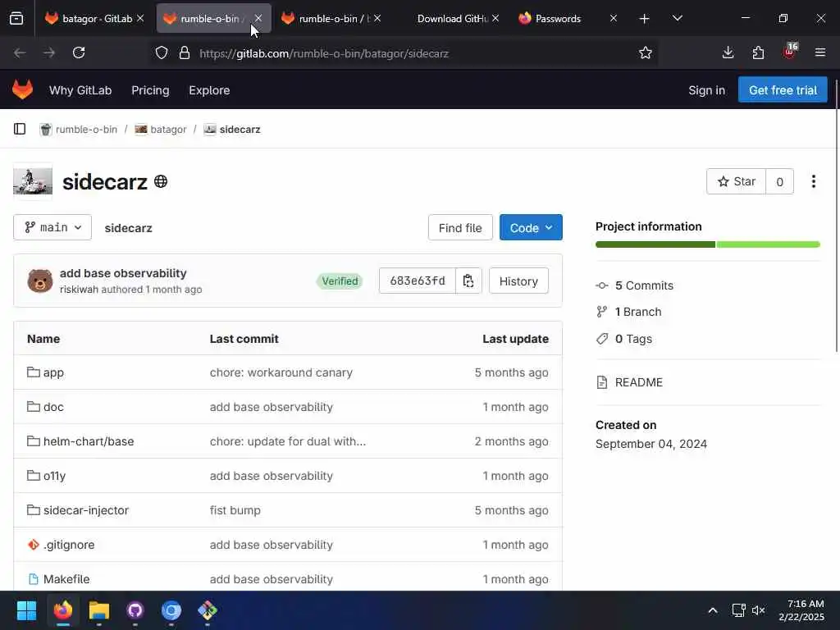
Task: Click the network tray icon
Action: 738,610
